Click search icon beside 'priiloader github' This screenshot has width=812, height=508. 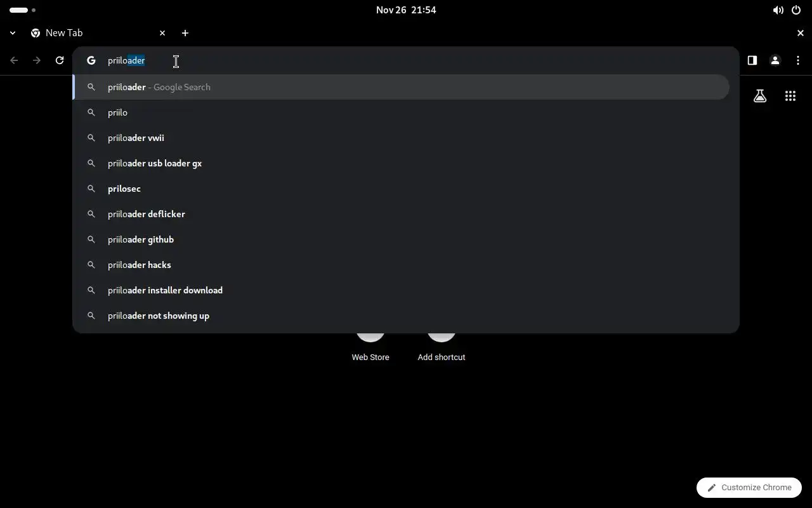pos(91,239)
